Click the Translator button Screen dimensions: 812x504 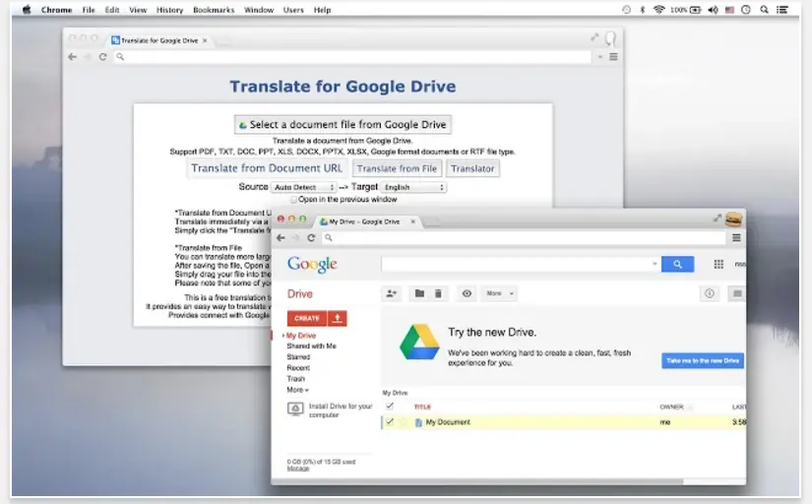pos(472,168)
